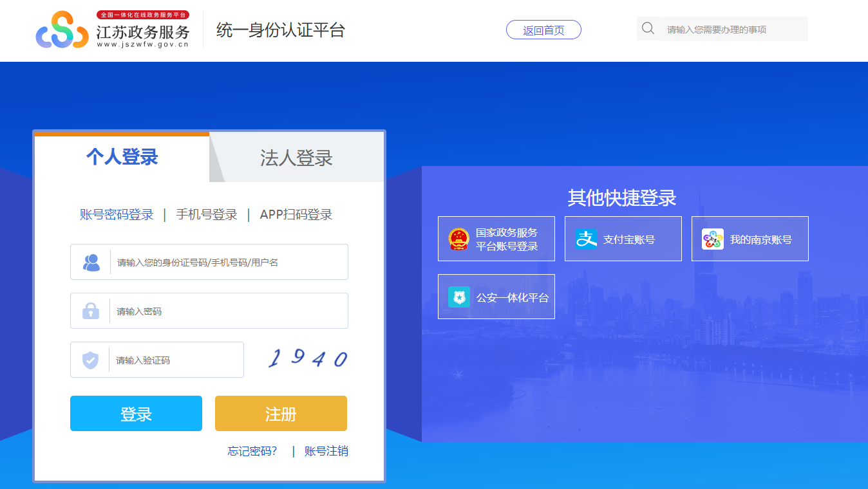Screen dimensions: 868x489
Task: Click the shield icon for 公安一体化平台
Action: pyautogui.click(x=458, y=296)
